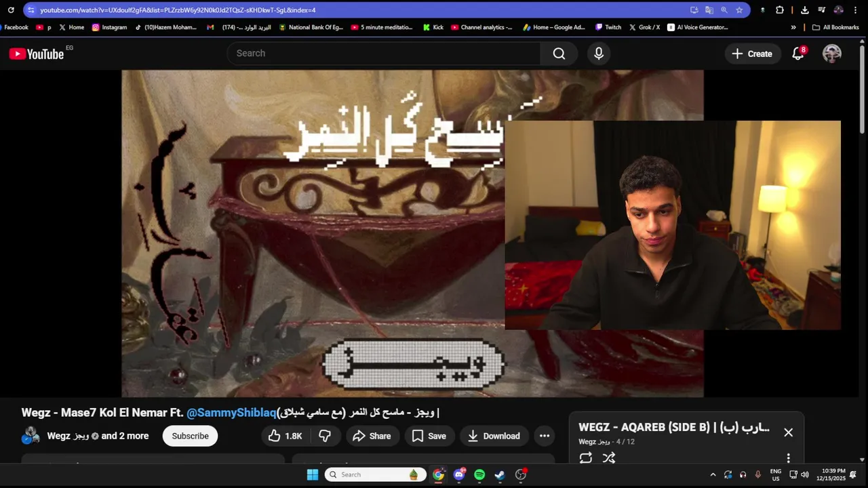Toggle loop playlist in the AQAREB playlist panel

[x=586, y=458]
